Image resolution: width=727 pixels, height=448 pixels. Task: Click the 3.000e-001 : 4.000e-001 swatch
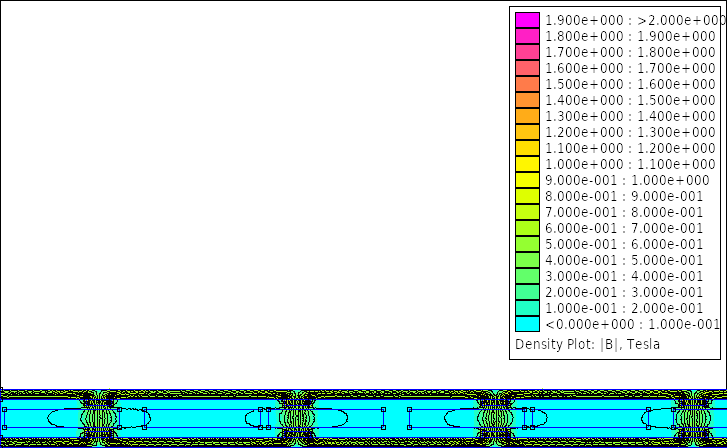coord(527,276)
